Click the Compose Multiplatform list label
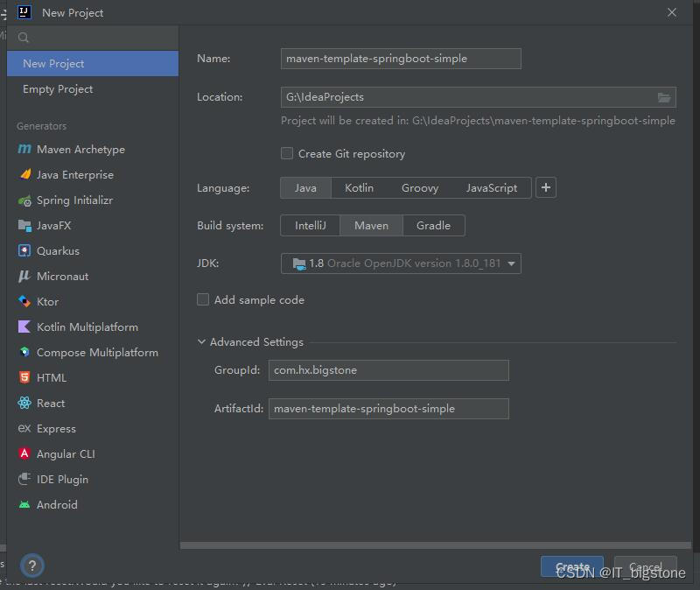 (97, 353)
